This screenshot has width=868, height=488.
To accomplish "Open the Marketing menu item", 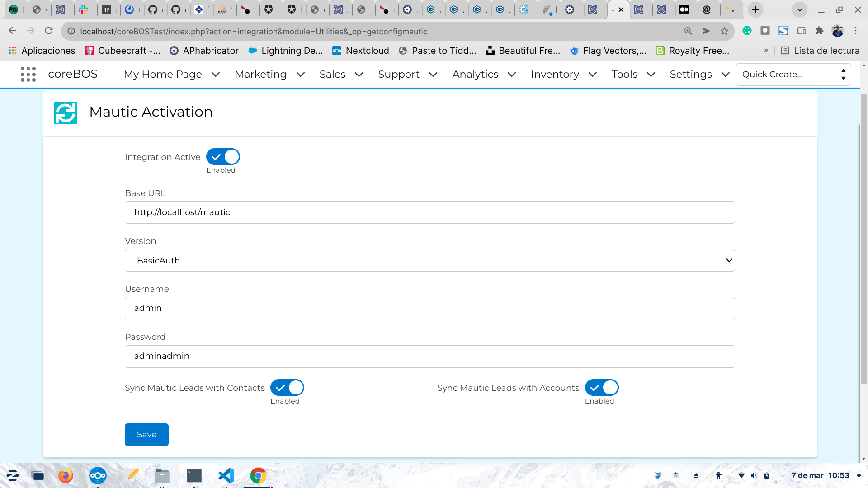I will pos(260,74).
